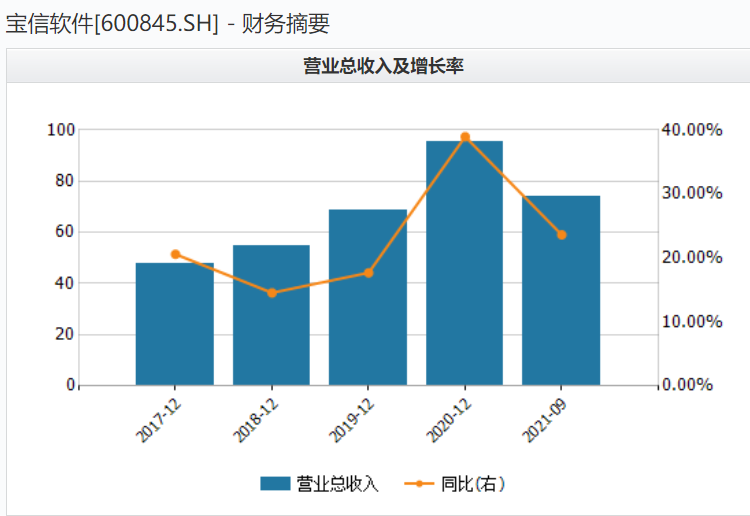Click the 2018-12 revenue bar
750x516 pixels.
pos(271,315)
